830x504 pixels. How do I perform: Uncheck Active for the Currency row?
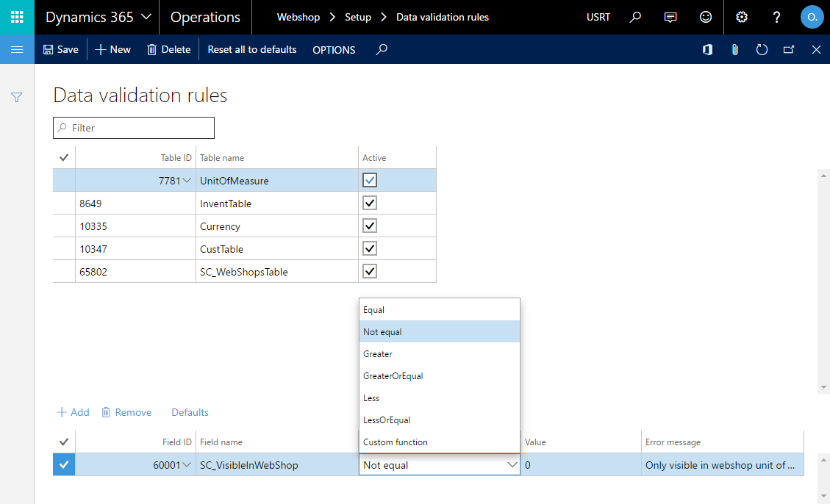tap(369, 226)
